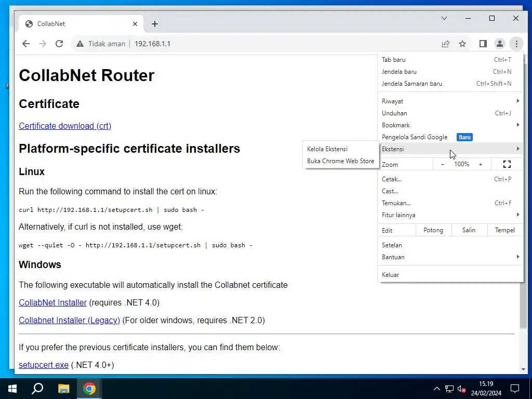Click 'Collabnet Installer (Legacy)' link
This screenshot has width=532, height=399.
tap(69, 320)
